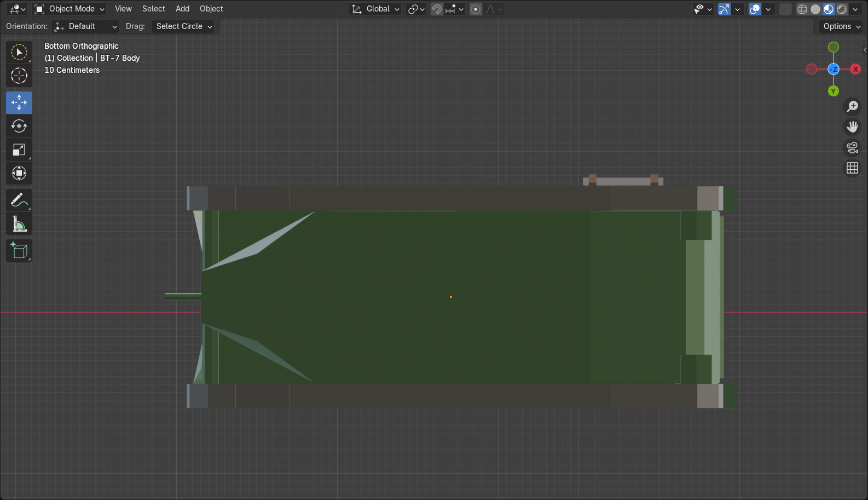Click the orange object origin dot
The height and width of the screenshot is (500, 868).
451,297
